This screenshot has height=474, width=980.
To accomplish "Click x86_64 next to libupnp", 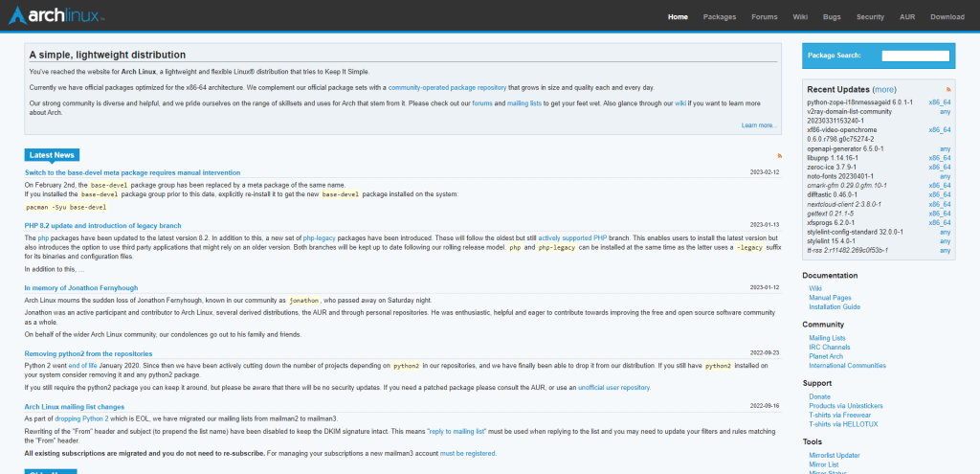I will 940,158.
